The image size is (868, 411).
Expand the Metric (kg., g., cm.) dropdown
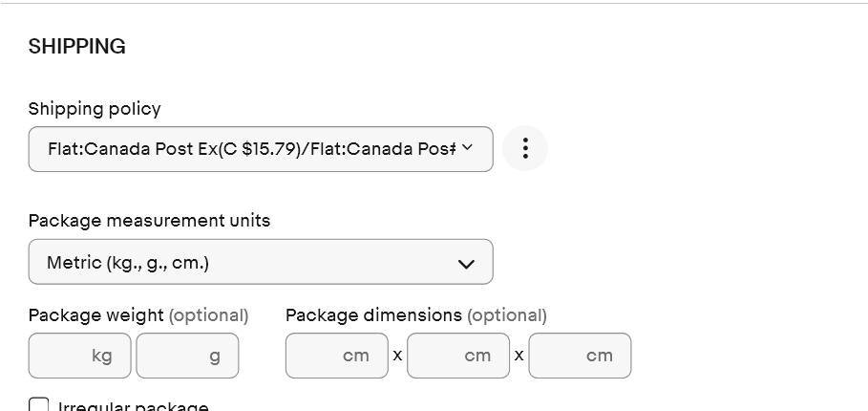[x=261, y=262]
